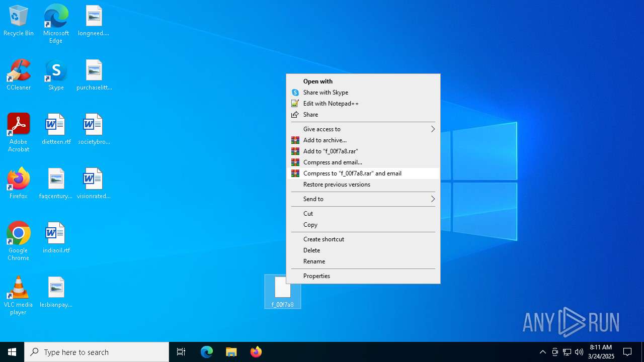Image resolution: width=644 pixels, height=362 pixels.
Task: Click the taskbar search box
Action: pyautogui.click(x=97, y=352)
